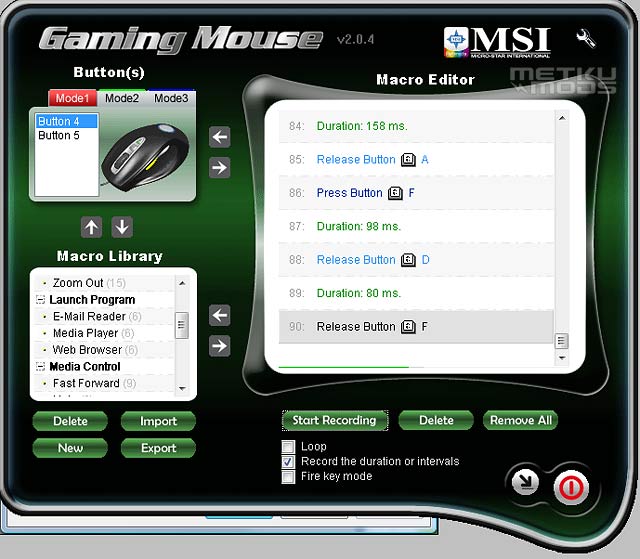
Task: Uncheck Record the duration or intervals
Action: point(288,461)
